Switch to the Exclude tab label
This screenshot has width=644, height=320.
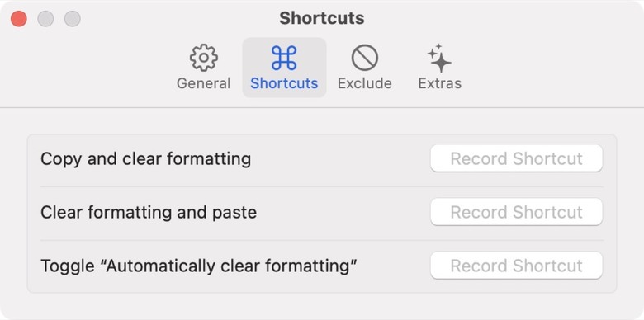[365, 83]
